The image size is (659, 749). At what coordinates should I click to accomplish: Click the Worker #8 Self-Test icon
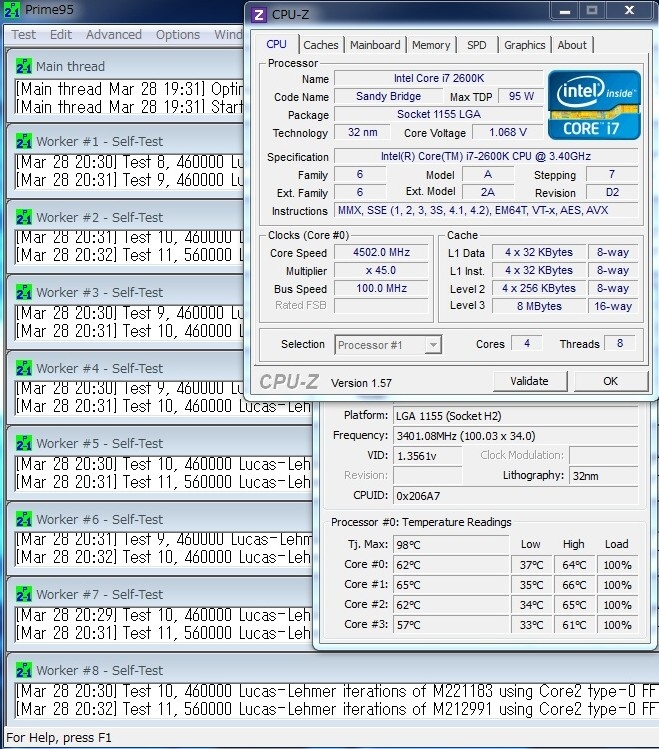[23, 670]
